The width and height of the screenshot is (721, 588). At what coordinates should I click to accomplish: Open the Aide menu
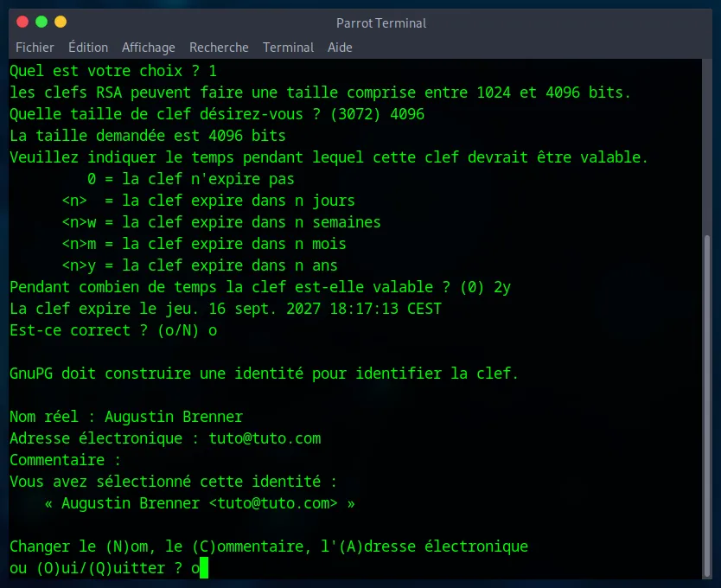(340, 48)
